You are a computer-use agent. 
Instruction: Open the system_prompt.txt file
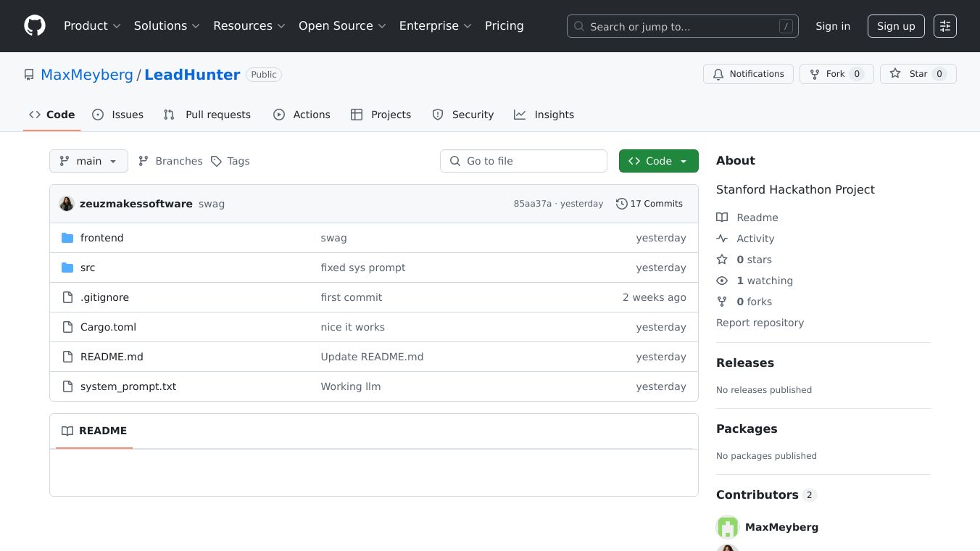(x=128, y=386)
